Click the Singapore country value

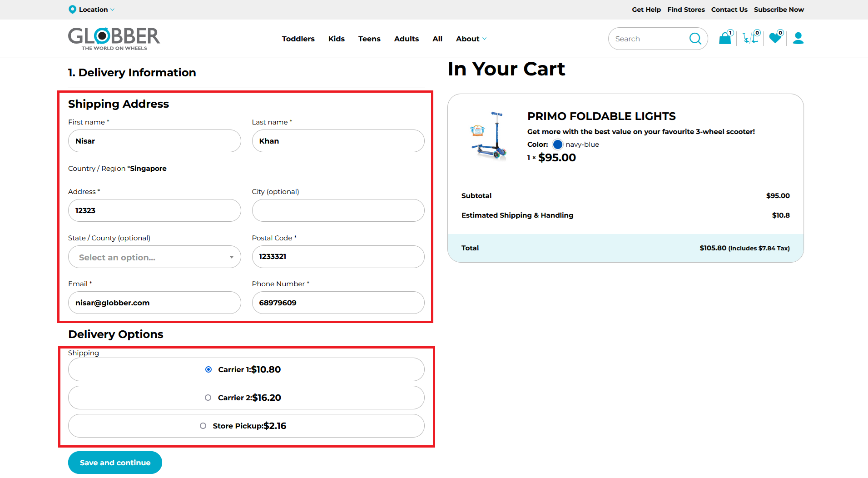click(x=148, y=169)
